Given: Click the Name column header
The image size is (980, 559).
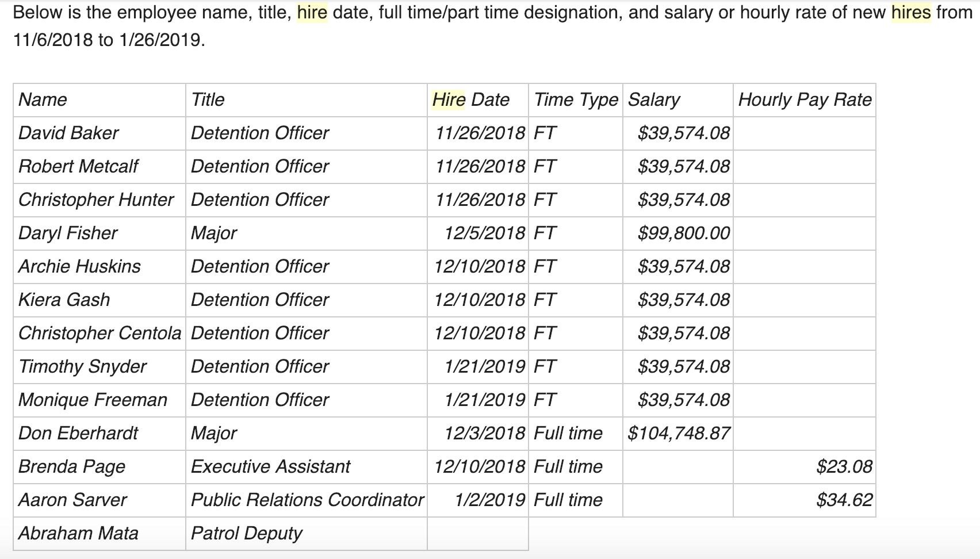Looking at the screenshot, I should (x=99, y=100).
